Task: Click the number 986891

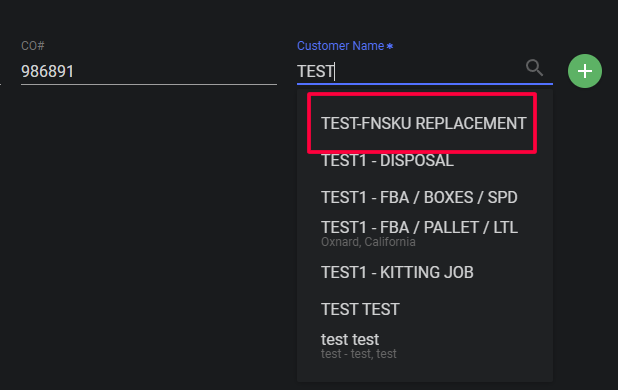Action: point(47,71)
